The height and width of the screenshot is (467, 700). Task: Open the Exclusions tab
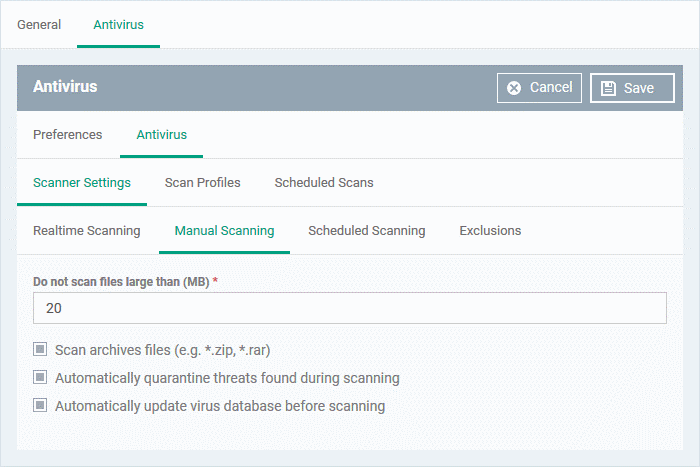click(490, 231)
